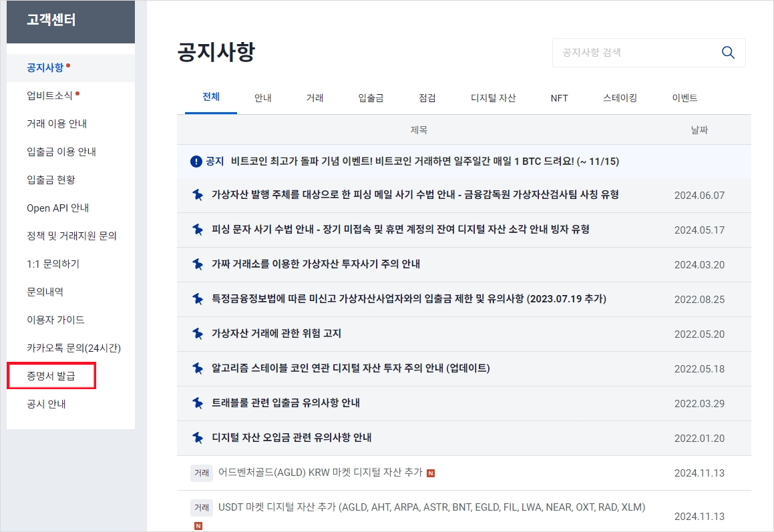Image resolution: width=774 pixels, height=532 pixels.
Task: Switch to the 안내 tab
Action: coord(262,97)
